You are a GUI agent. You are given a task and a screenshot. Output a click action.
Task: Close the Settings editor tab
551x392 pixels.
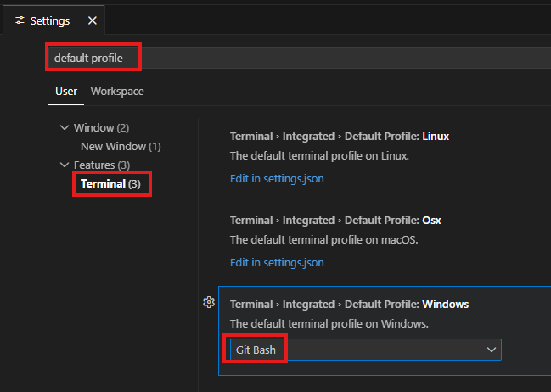tap(92, 20)
